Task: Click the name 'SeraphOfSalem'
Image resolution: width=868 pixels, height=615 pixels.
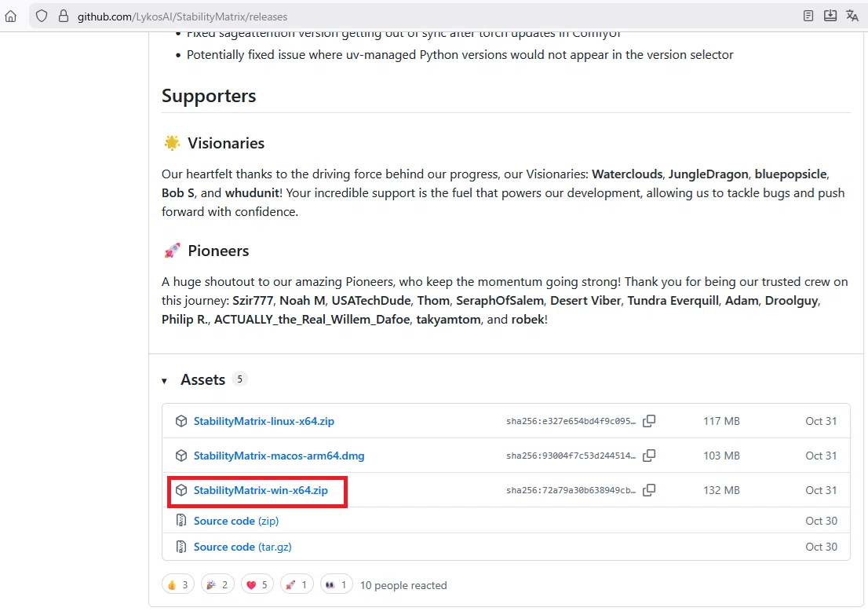Action: 500,300
